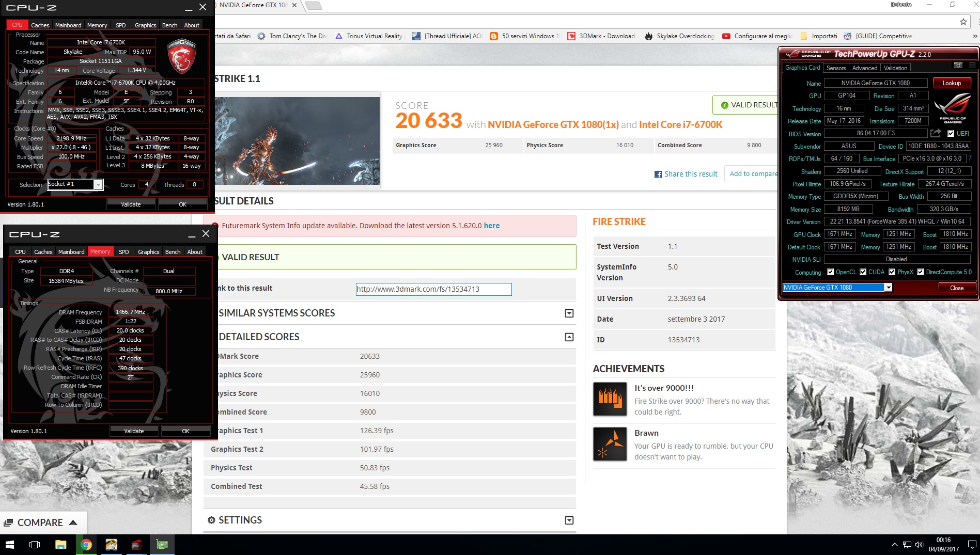Open the volume control in system tray
This screenshot has width=980, height=555.
click(919, 545)
